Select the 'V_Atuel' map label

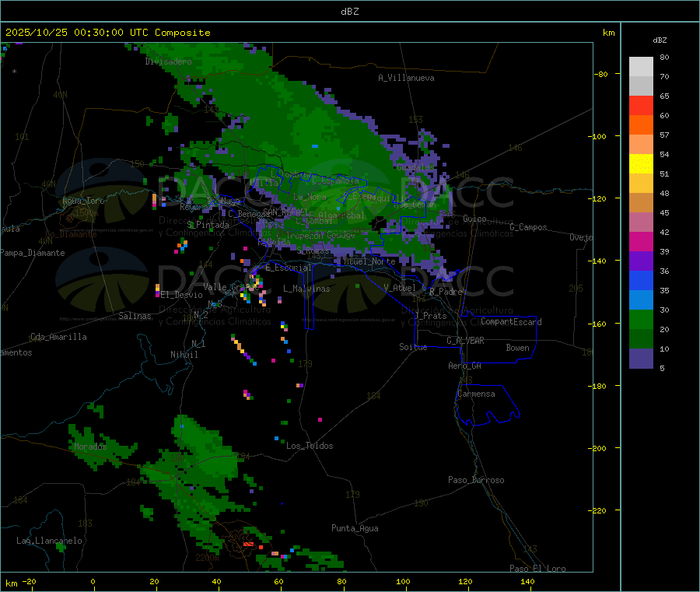click(400, 288)
